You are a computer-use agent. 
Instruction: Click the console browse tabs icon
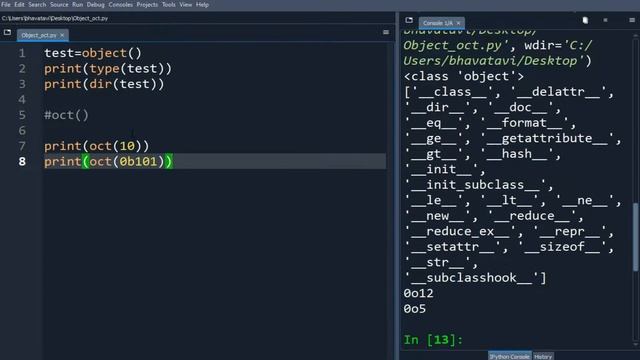point(409,20)
